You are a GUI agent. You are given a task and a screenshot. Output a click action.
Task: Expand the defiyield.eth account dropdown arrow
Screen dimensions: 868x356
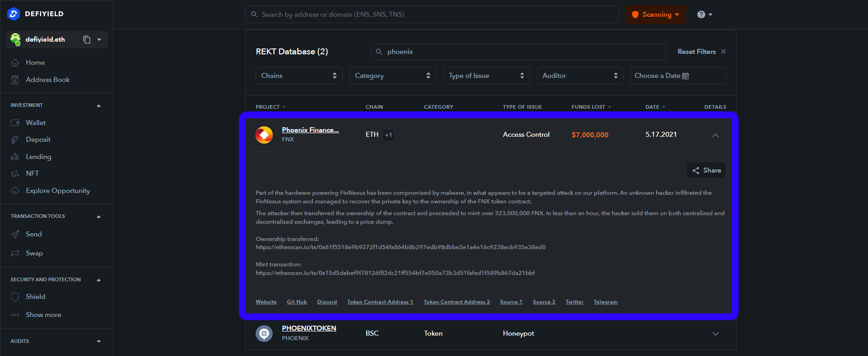click(x=99, y=40)
